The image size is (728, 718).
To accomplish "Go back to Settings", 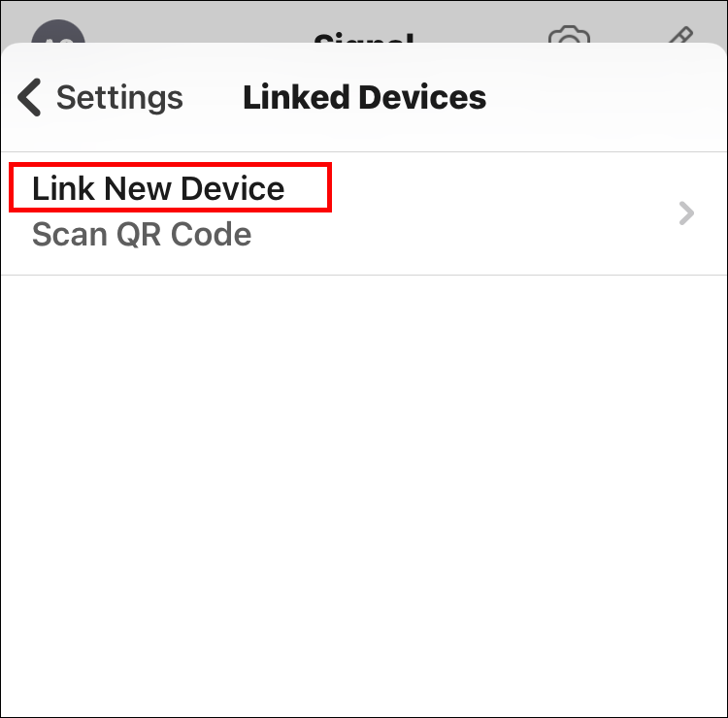I will click(x=101, y=98).
